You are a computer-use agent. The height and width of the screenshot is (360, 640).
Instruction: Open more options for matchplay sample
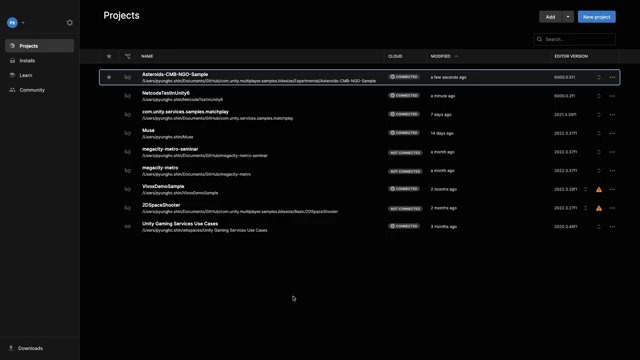click(x=612, y=115)
